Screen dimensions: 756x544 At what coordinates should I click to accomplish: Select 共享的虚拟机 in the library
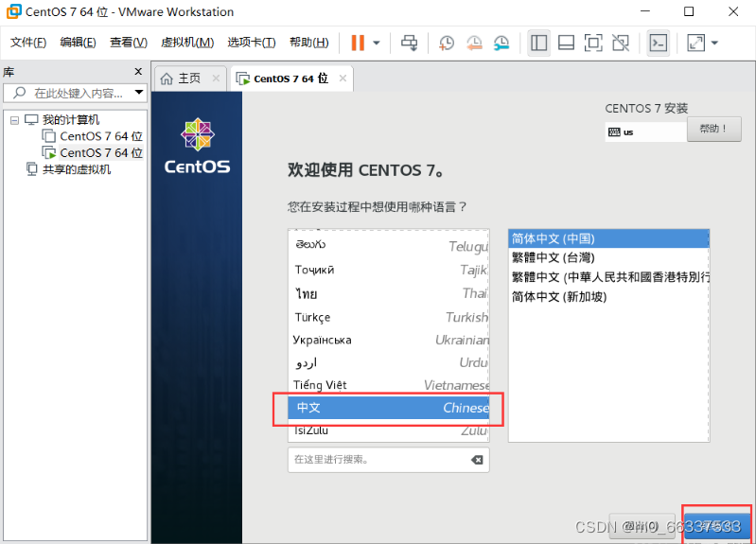(x=77, y=169)
